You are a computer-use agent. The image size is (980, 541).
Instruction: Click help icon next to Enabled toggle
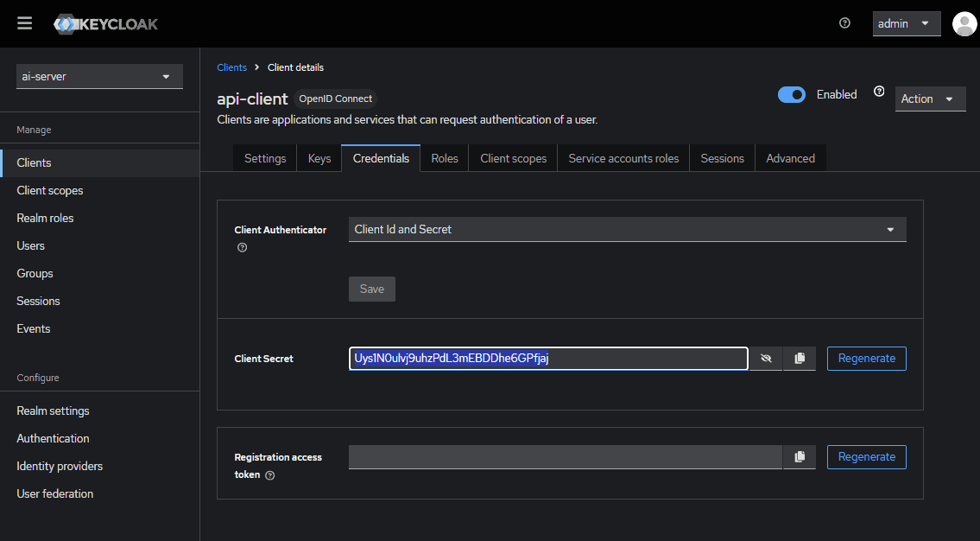point(879,92)
